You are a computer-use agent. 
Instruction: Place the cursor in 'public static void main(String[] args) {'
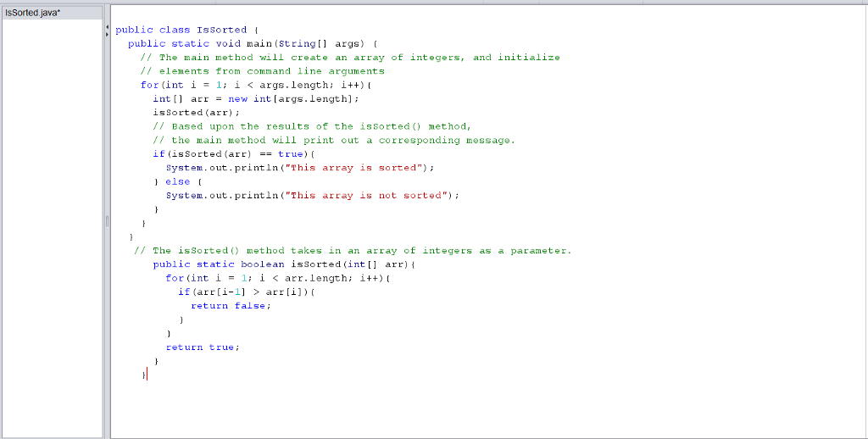pyautogui.click(x=253, y=44)
